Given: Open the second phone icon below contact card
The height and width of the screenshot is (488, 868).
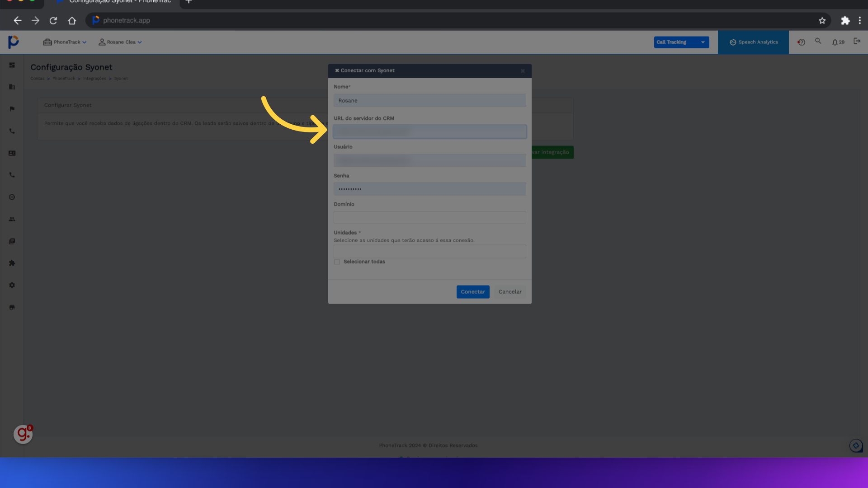Looking at the screenshot, I should pyautogui.click(x=12, y=175).
